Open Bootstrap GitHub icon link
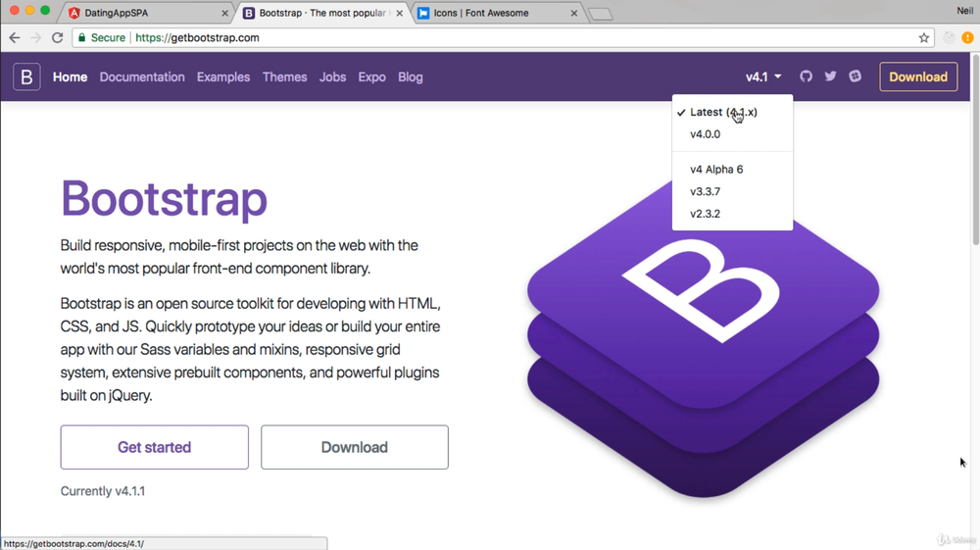 point(806,76)
